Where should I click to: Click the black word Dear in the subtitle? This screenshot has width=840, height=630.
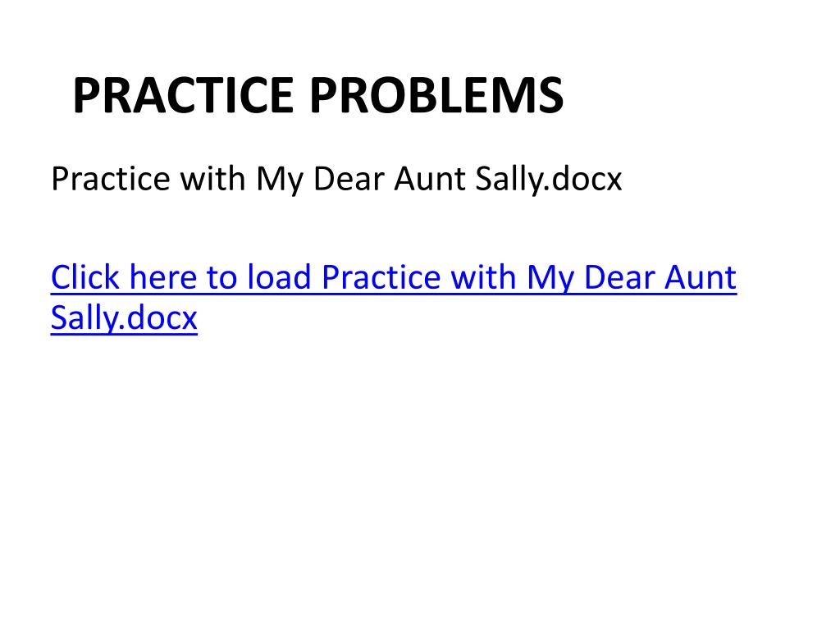click(x=349, y=179)
